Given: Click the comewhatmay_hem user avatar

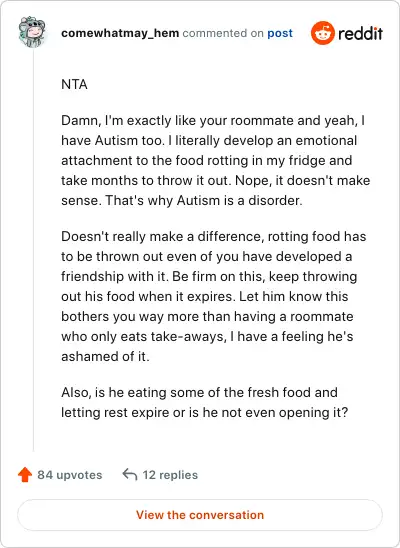Looking at the screenshot, I should pos(32,32).
